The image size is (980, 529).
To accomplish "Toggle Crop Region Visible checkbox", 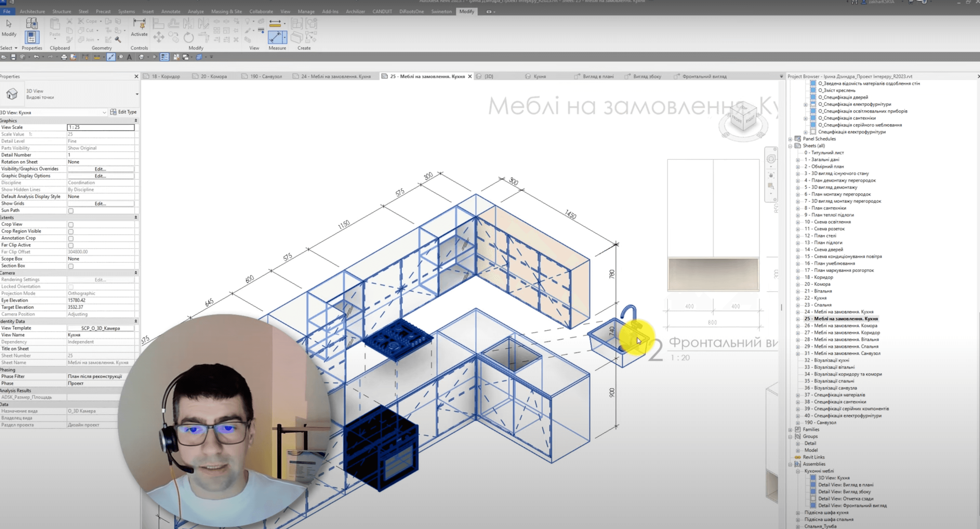I will (71, 232).
